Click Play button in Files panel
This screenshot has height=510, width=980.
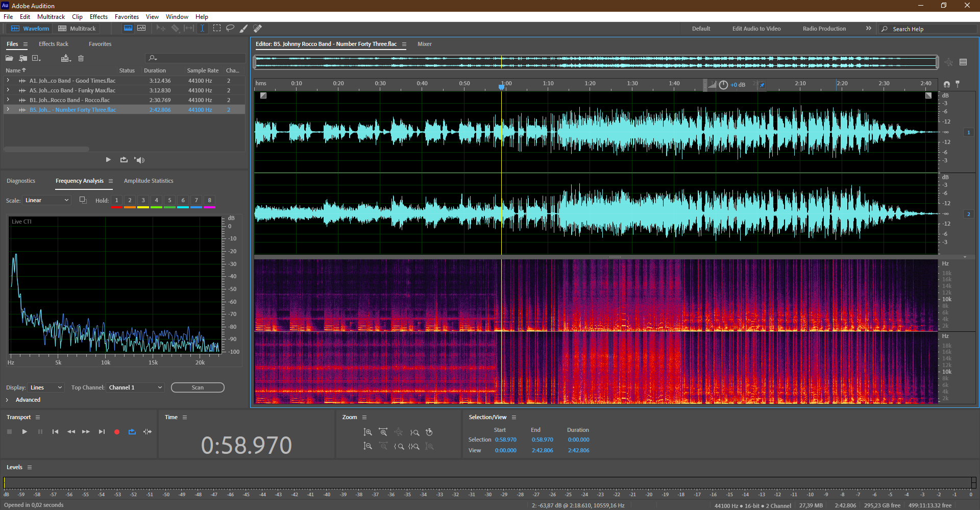[108, 160]
